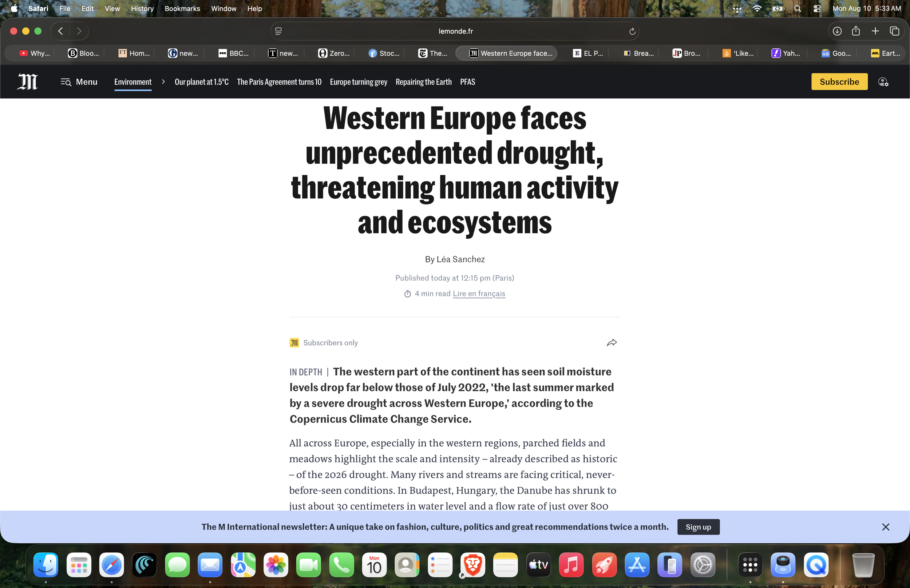Open Photos from the Dock
Viewport: 910px width, 588px height.
276,565
